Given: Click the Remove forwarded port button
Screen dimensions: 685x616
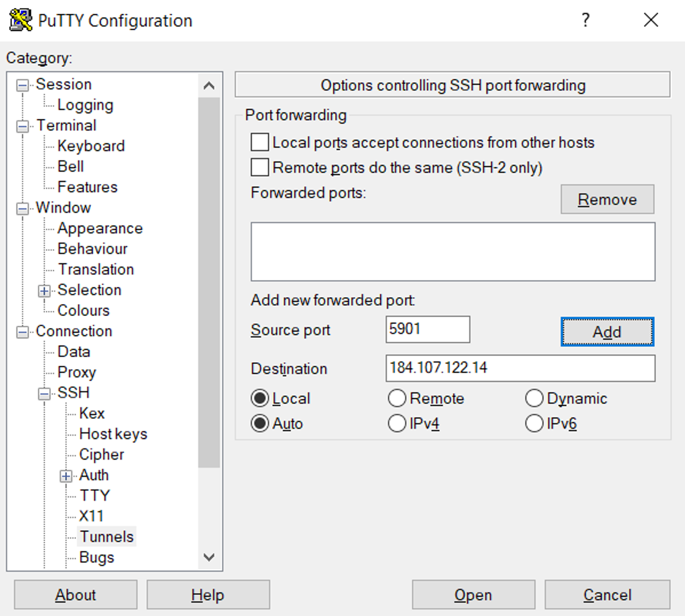Looking at the screenshot, I should pos(607,199).
